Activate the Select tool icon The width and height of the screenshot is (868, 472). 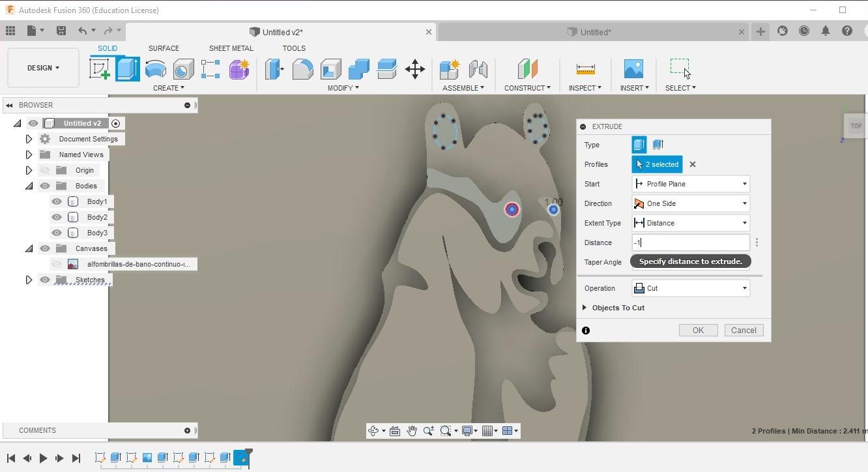pyautogui.click(x=680, y=68)
